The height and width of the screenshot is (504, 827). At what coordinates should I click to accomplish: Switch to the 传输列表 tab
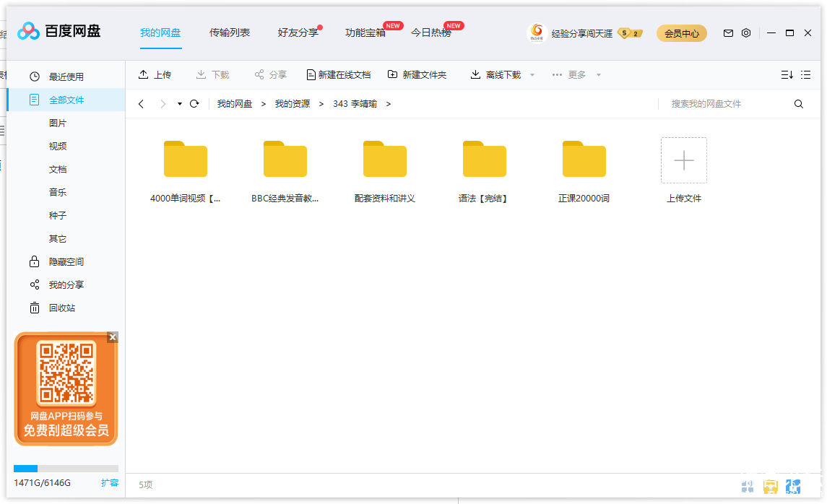point(230,32)
